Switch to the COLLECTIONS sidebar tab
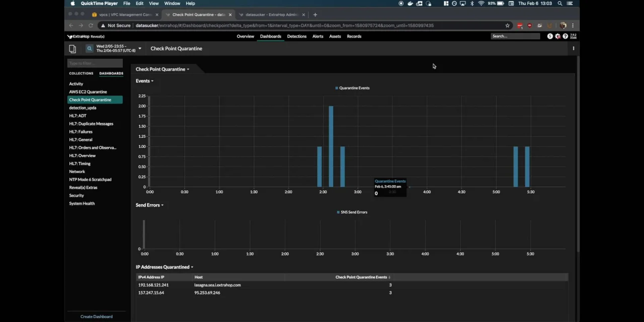Image resolution: width=644 pixels, height=322 pixels. click(81, 73)
